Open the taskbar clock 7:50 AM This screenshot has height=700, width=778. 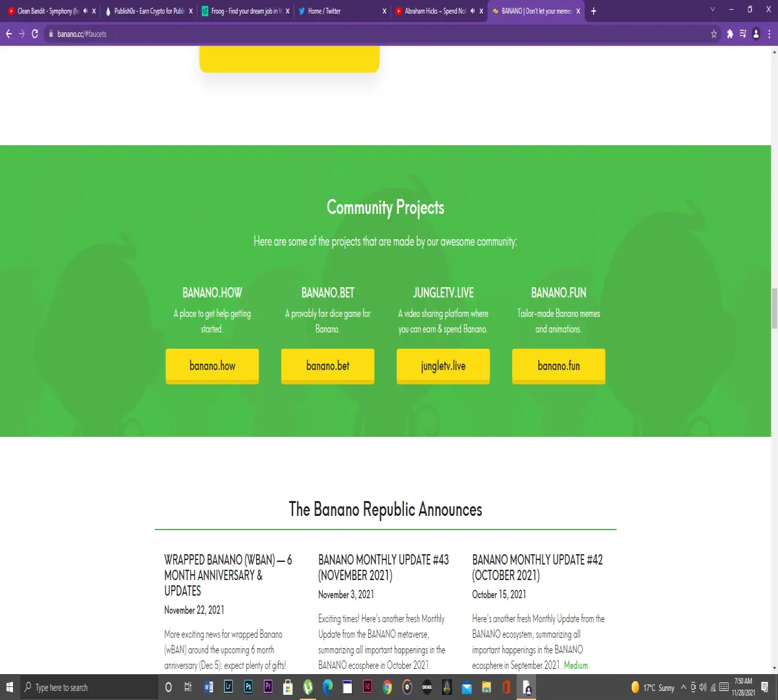click(x=744, y=687)
